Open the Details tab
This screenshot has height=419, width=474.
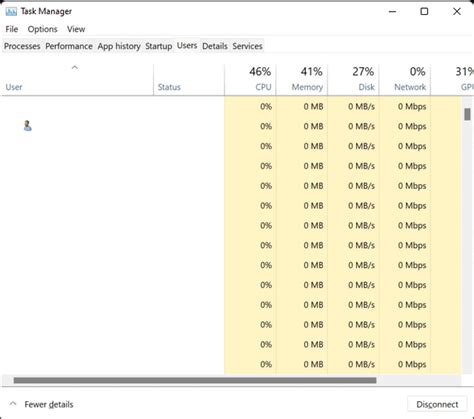tap(215, 46)
